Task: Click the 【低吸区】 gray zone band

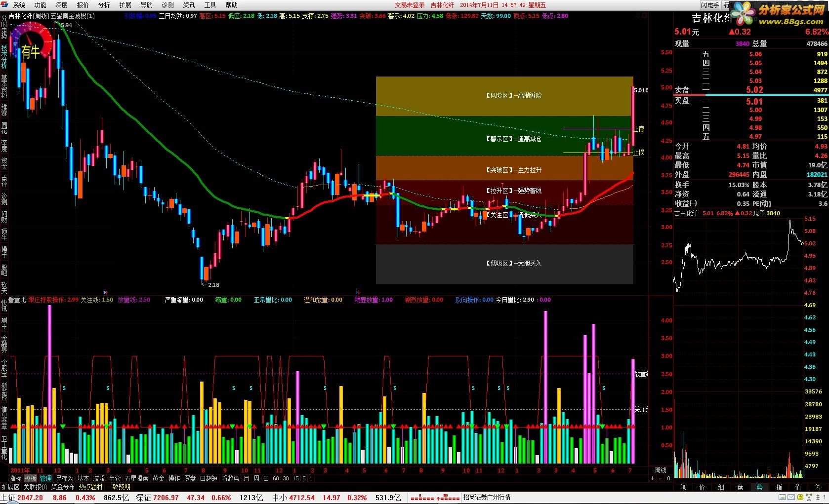Action: tap(504, 264)
